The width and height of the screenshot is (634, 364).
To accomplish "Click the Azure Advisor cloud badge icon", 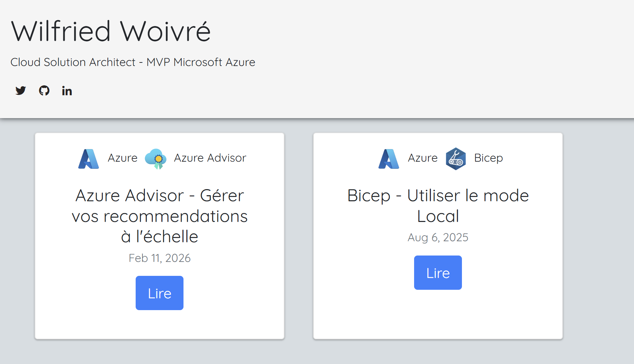I will pyautogui.click(x=156, y=159).
